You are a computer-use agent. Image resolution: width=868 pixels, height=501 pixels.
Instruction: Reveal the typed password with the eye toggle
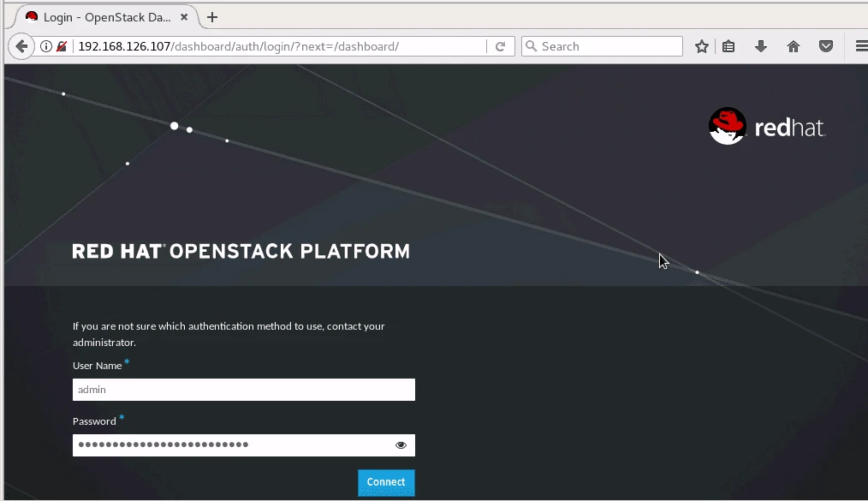pyautogui.click(x=400, y=444)
